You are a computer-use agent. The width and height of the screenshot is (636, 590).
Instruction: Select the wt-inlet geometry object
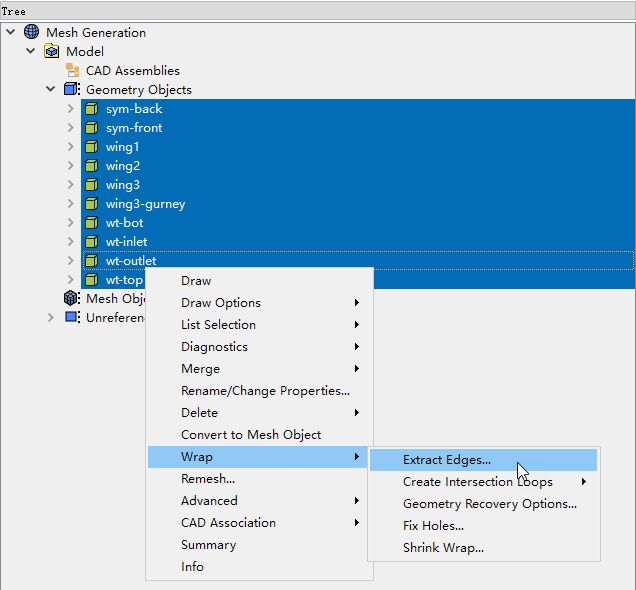[x=126, y=242]
